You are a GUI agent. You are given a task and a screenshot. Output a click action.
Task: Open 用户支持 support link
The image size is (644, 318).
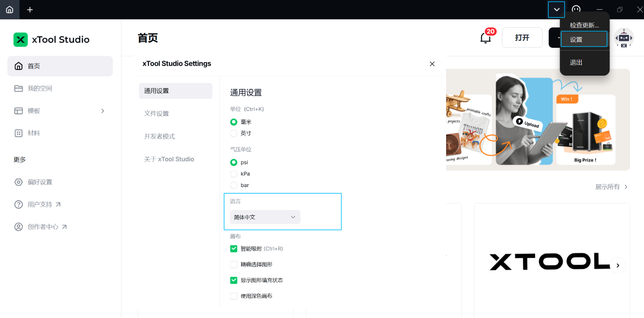point(39,205)
